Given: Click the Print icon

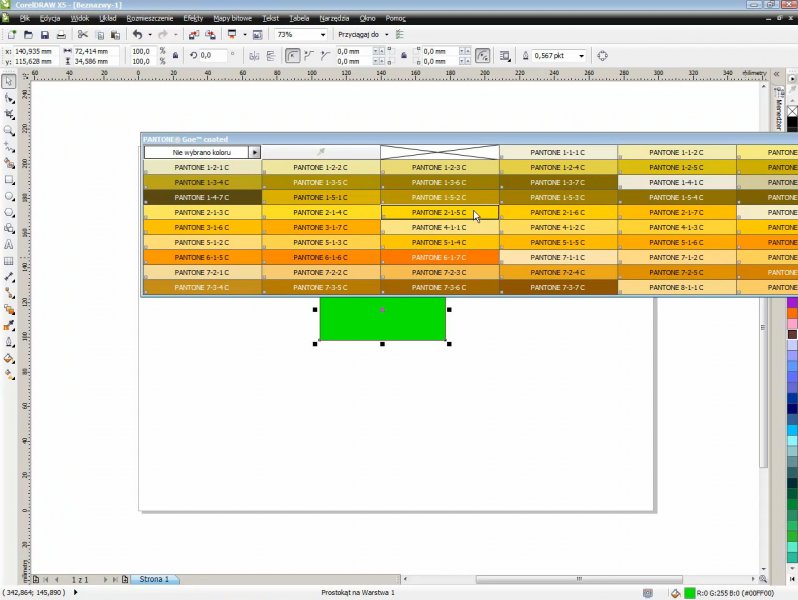Looking at the screenshot, I should pyautogui.click(x=61, y=35).
